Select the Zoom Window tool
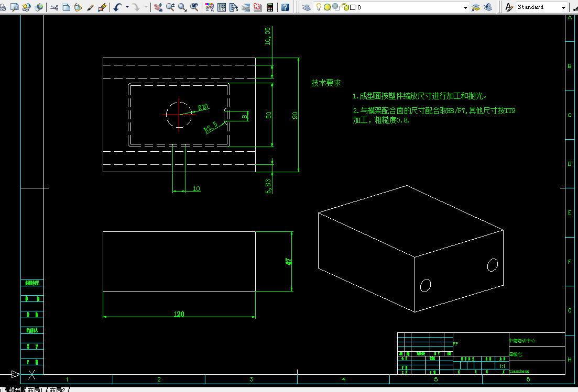The width and height of the screenshot is (578, 392). (182, 7)
